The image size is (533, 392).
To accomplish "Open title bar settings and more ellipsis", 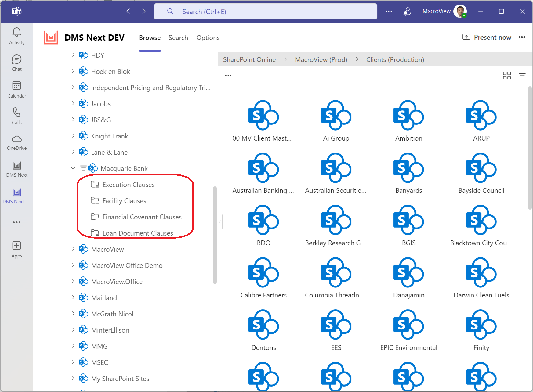I will (389, 11).
